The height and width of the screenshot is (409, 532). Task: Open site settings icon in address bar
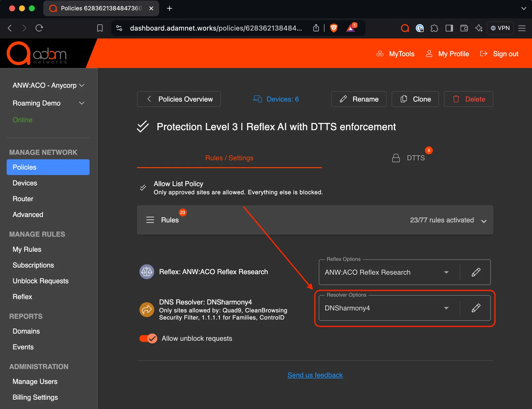click(119, 28)
